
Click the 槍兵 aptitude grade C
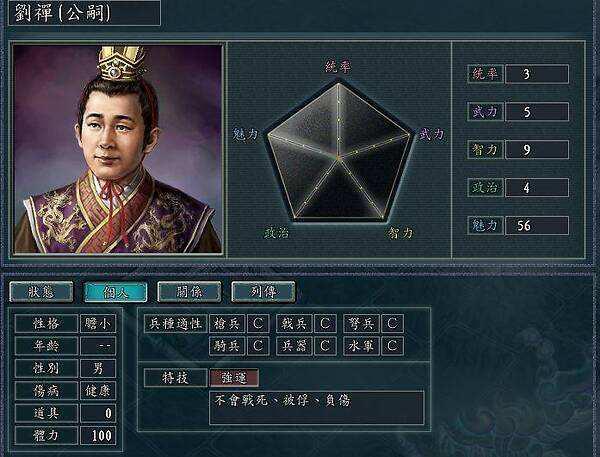[258, 324]
